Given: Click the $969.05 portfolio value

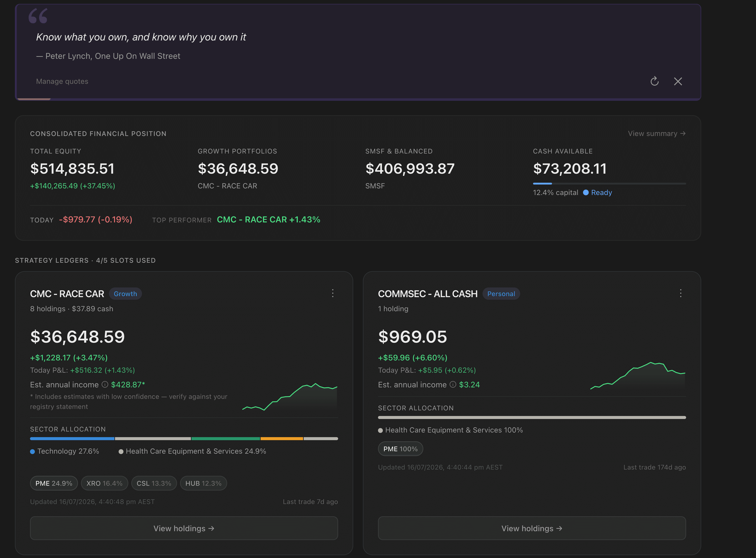Looking at the screenshot, I should tap(413, 337).
